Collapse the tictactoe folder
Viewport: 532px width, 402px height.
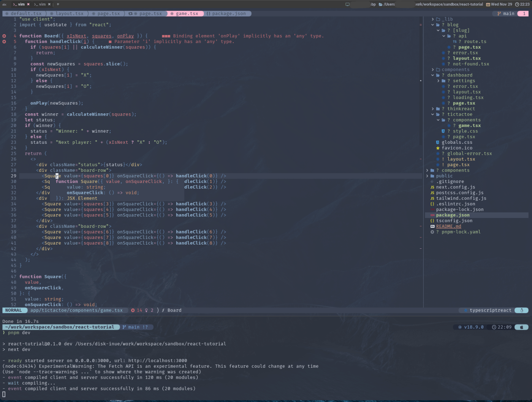[x=433, y=114]
